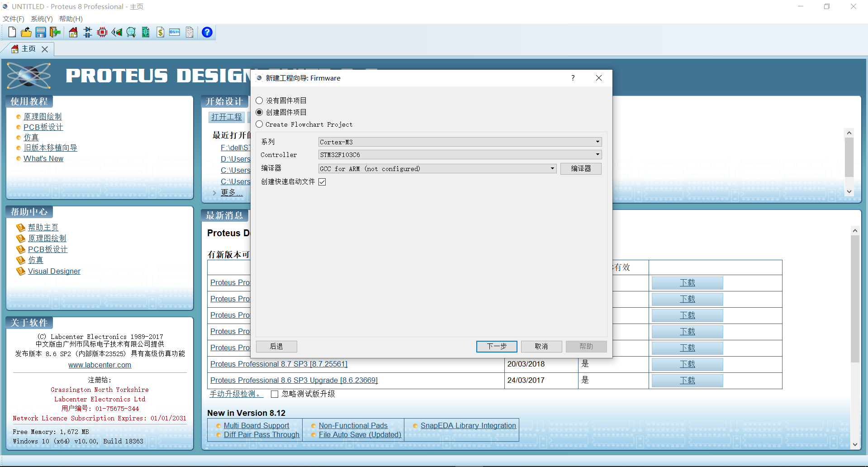Open the Schematic Capture module

pyautogui.click(x=87, y=32)
